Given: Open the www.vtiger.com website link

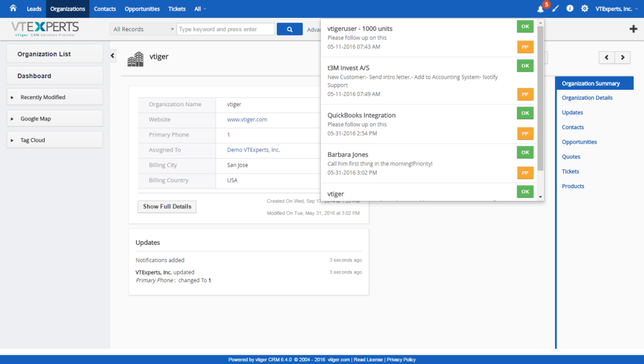Looking at the screenshot, I should [247, 120].
